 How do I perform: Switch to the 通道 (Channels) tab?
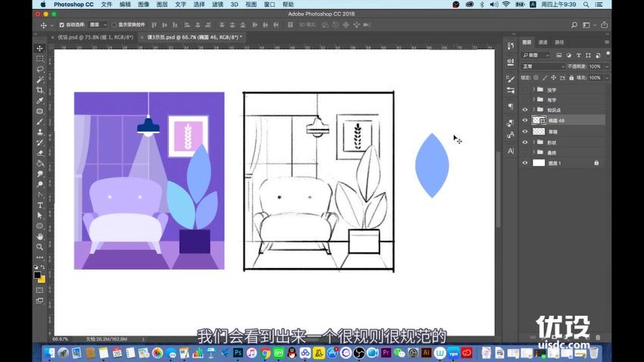543,42
